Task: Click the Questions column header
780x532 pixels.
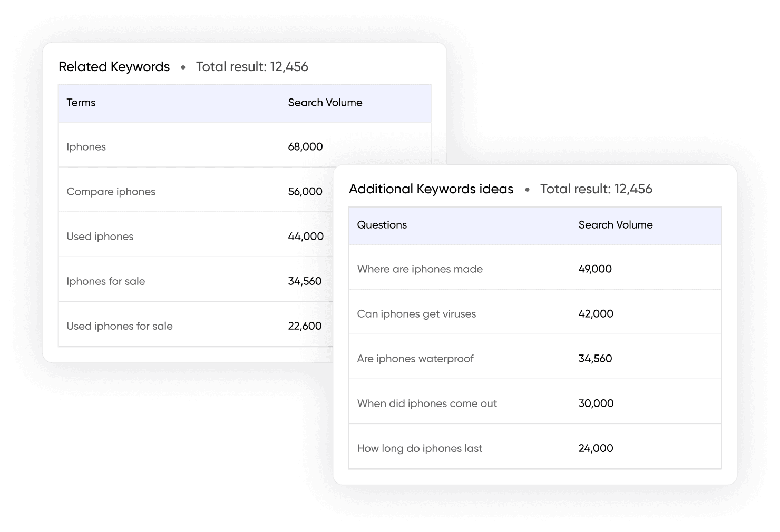Action: point(382,225)
